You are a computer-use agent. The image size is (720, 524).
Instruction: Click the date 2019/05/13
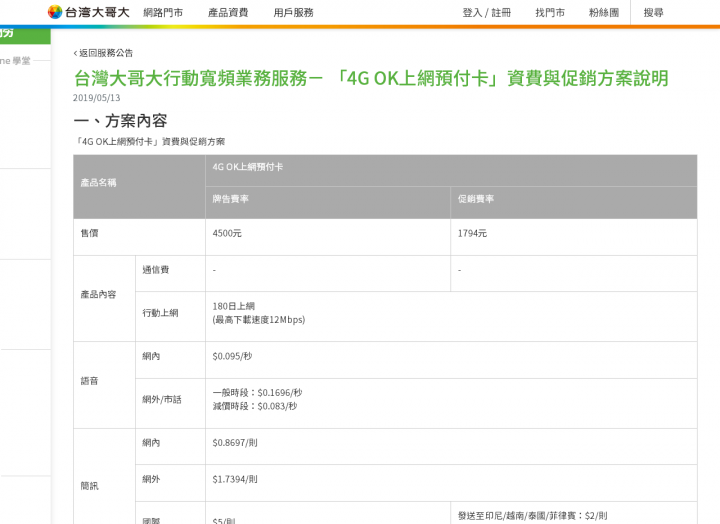coord(96,97)
